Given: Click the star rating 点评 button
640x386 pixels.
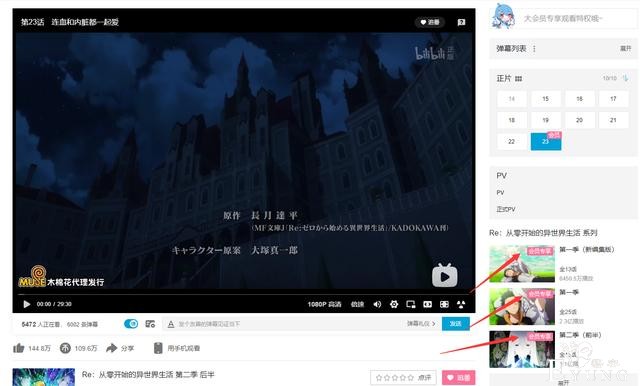Looking at the screenshot, I should pos(403,378).
